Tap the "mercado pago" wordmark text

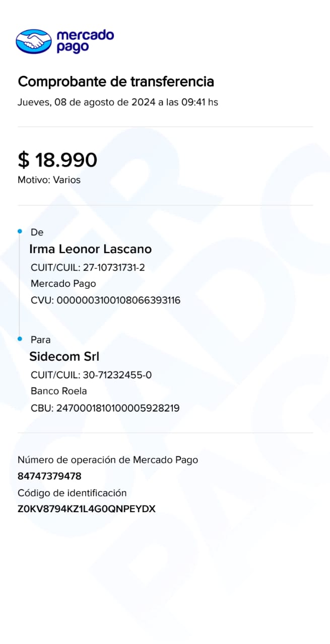(85, 41)
